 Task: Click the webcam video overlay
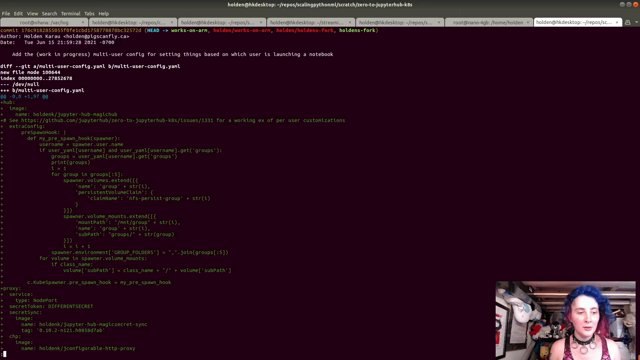click(566, 320)
